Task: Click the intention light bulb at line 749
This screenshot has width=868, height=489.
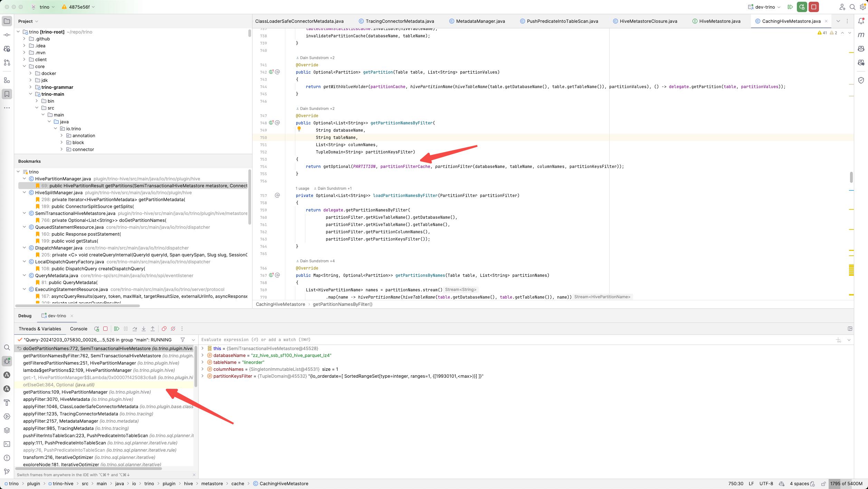Action: click(x=299, y=129)
